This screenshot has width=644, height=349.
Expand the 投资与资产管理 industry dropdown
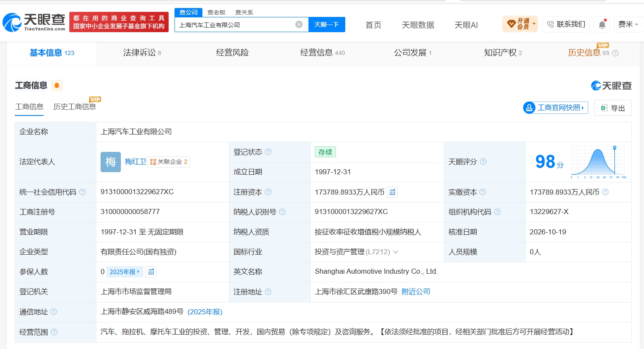click(396, 252)
